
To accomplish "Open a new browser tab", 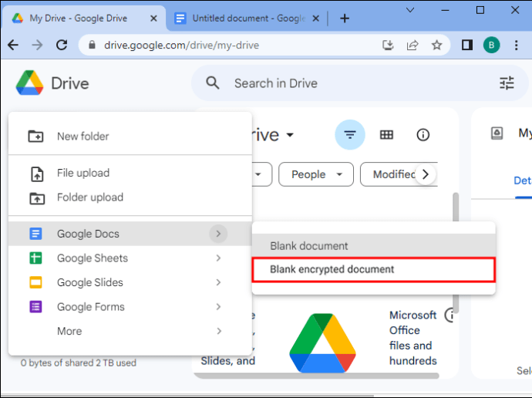I will point(345,19).
